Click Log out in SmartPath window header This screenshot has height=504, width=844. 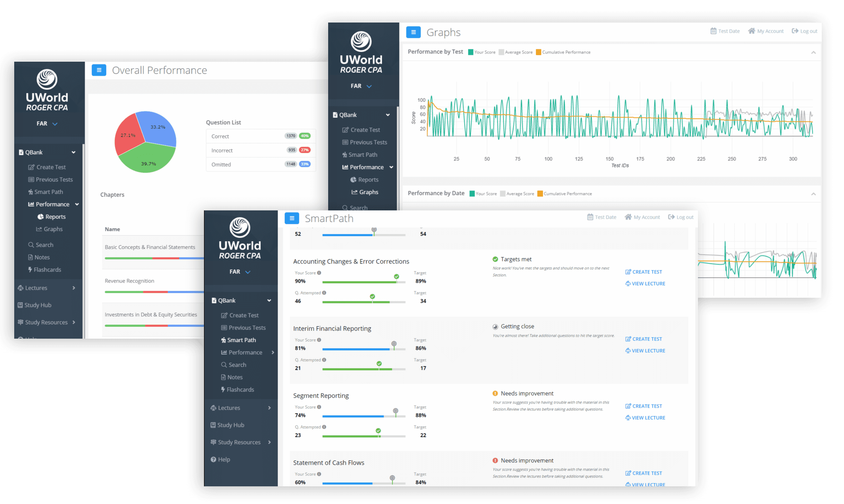point(681,217)
